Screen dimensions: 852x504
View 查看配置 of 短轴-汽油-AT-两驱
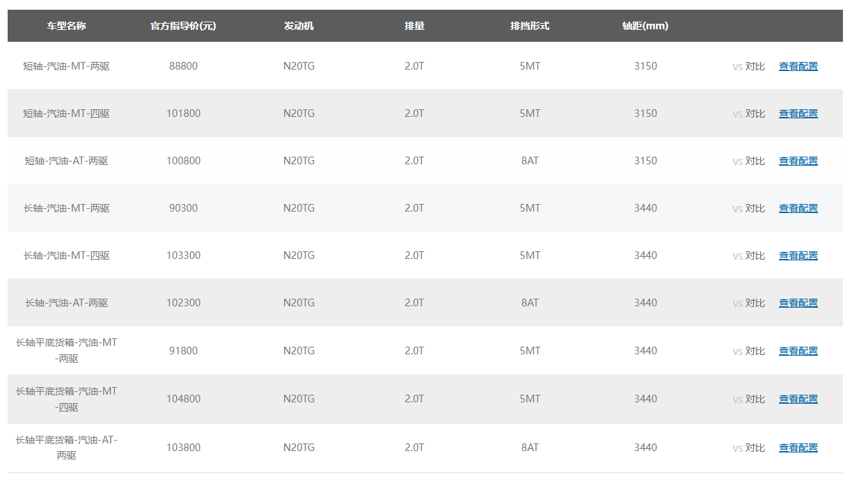click(798, 161)
